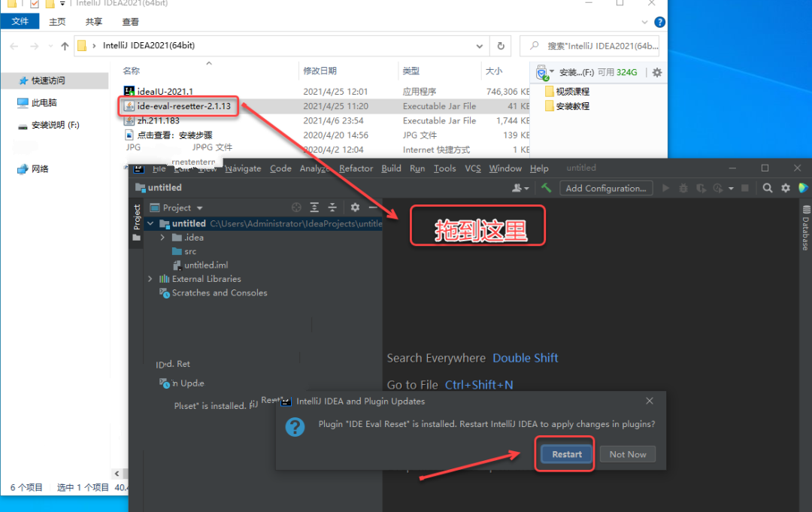Click the Debug bug icon
Viewport: 812px width, 512px height.
pyautogui.click(x=683, y=189)
